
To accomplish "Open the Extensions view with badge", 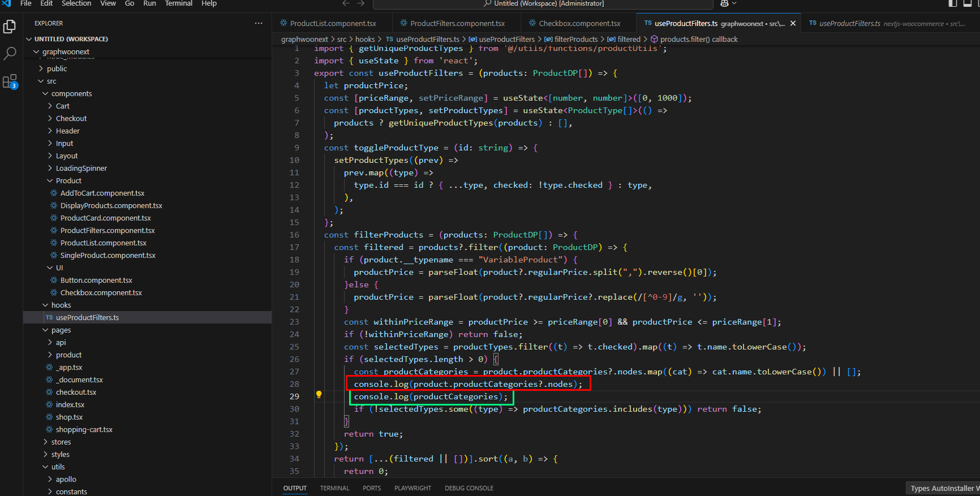I will pyautogui.click(x=10, y=82).
